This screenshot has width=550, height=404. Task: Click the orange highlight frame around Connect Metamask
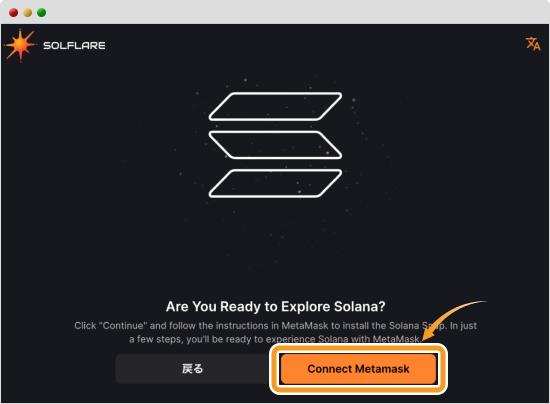coord(358,369)
